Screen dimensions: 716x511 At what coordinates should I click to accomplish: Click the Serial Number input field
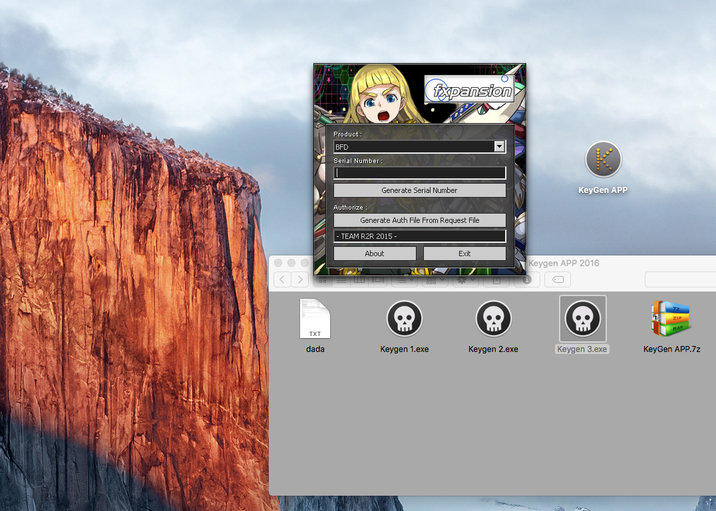pyautogui.click(x=420, y=173)
